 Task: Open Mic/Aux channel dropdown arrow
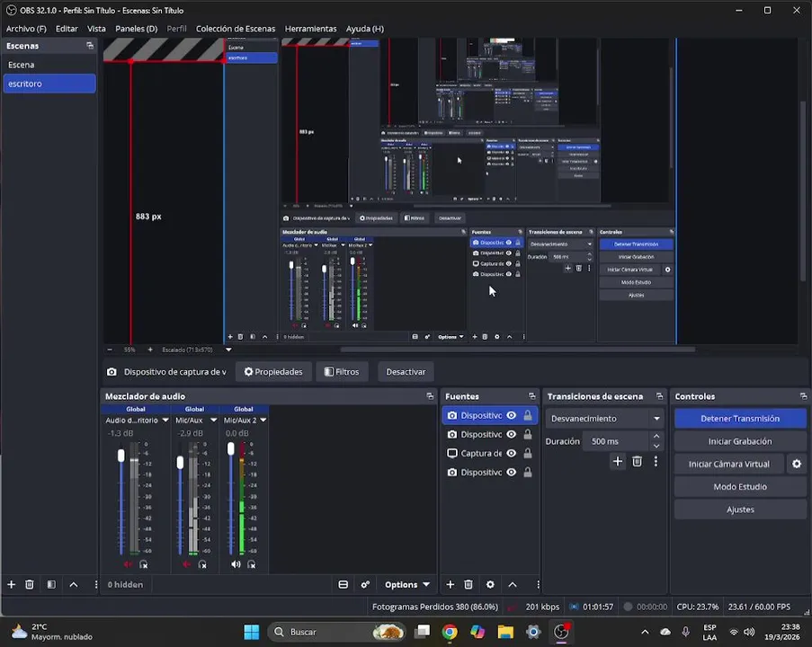click(x=213, y=420)
